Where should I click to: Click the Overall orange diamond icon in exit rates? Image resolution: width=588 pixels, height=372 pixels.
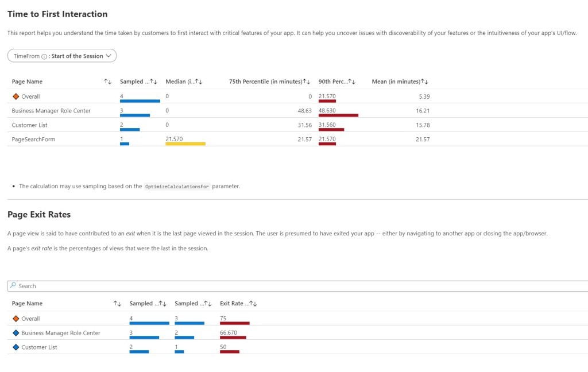tap(16, 319)
